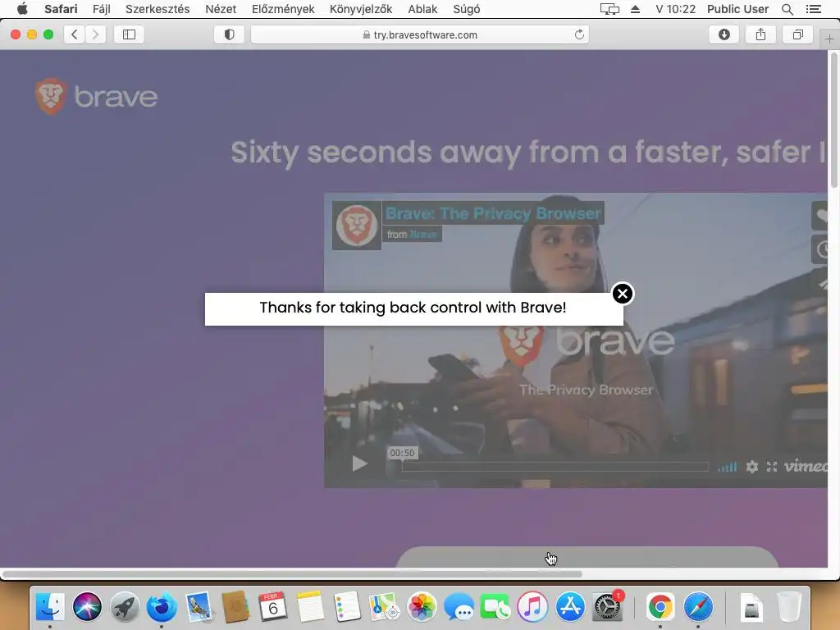Open Contacts from the Dock
The height and width of the screenshot is (630, 840).
235,607
